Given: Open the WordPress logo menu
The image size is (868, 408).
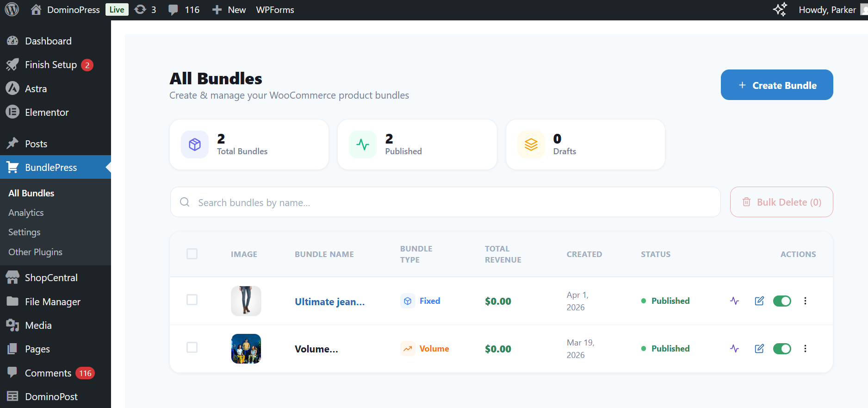Looking at the screenshot, I should point(12,10).
